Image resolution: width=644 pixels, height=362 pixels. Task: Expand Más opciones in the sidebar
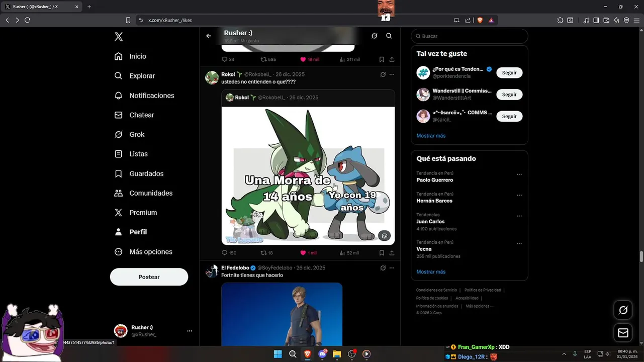point(144,252)
